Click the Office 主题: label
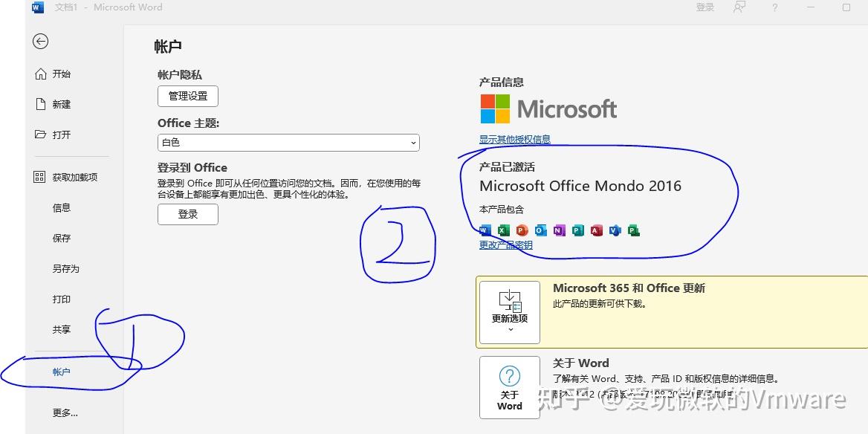 [x=189, y=123]
